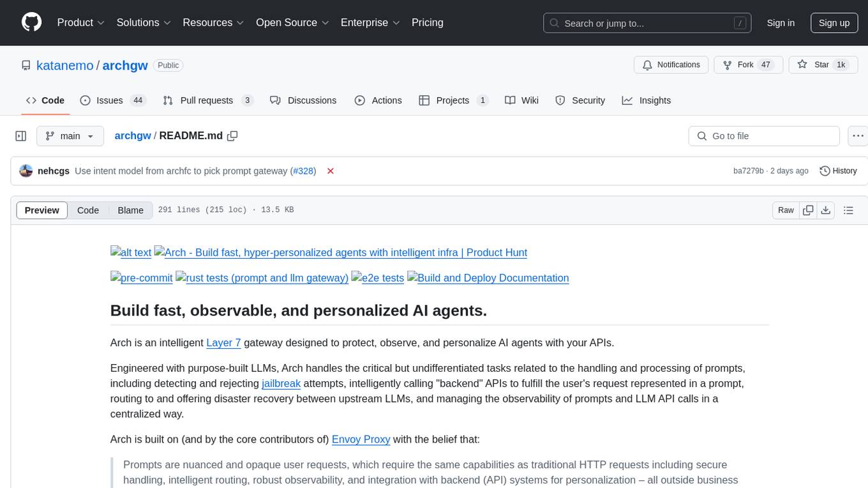The image size is (868, 488).
Task: Open the katanemo owner profile
Action: 65,65
